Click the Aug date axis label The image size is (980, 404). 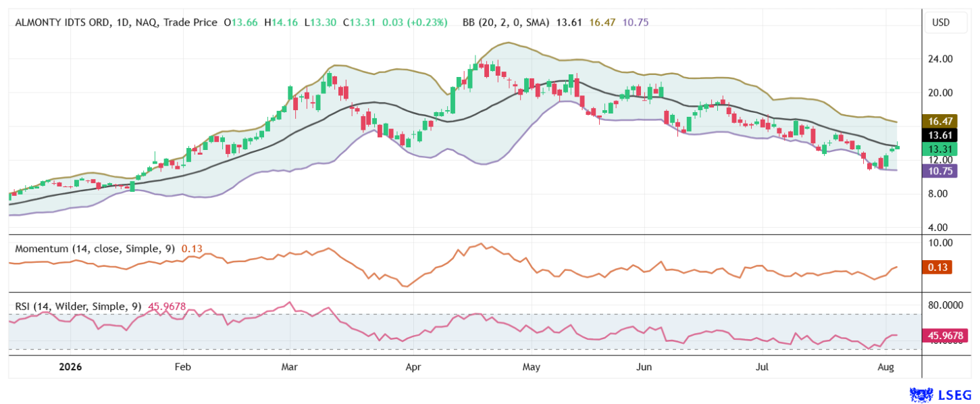[886, 367]
